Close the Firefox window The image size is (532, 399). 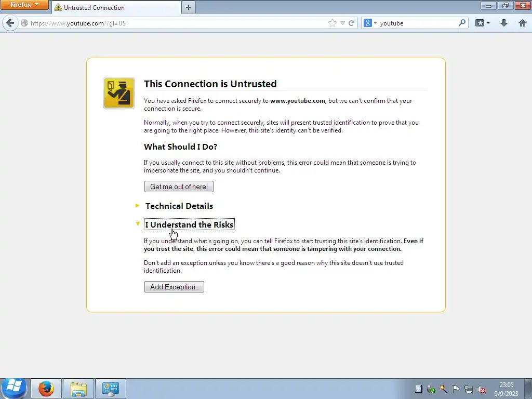pos(523,5)
